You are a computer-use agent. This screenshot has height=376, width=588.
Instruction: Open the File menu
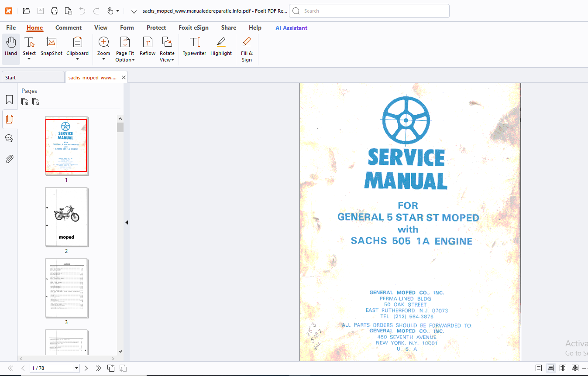point(11,27)
